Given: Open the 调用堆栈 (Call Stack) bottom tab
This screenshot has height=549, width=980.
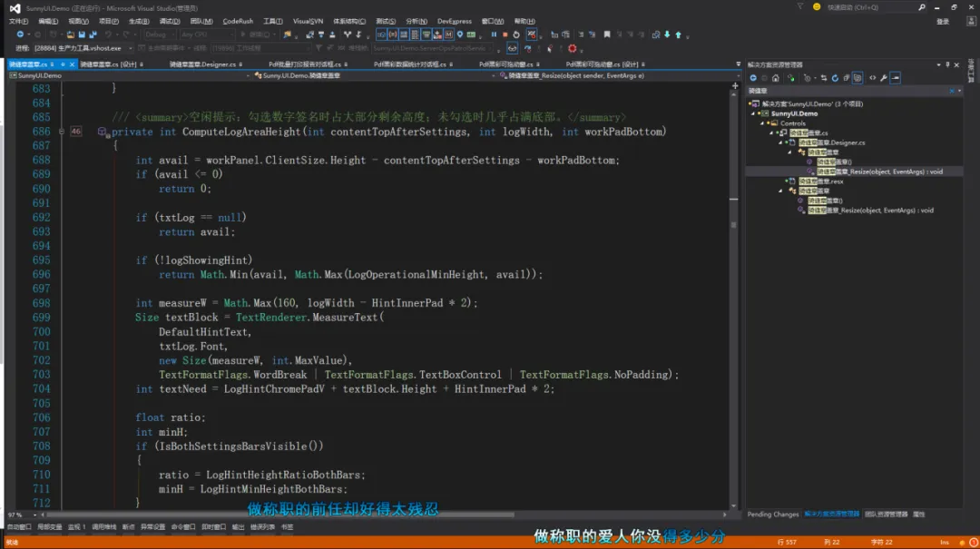Looking at the screenshot, I should point(103,527).
